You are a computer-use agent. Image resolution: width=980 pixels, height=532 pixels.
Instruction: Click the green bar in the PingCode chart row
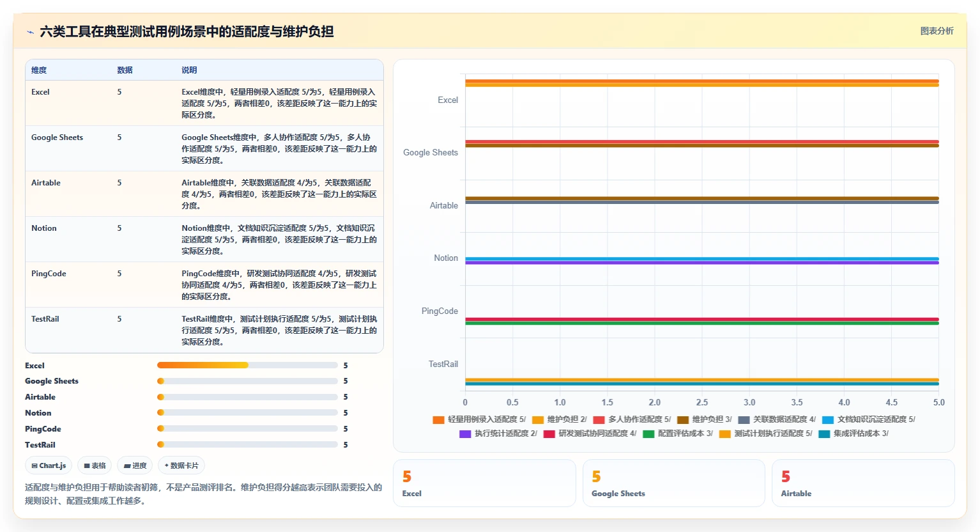[x=702, y=324]
